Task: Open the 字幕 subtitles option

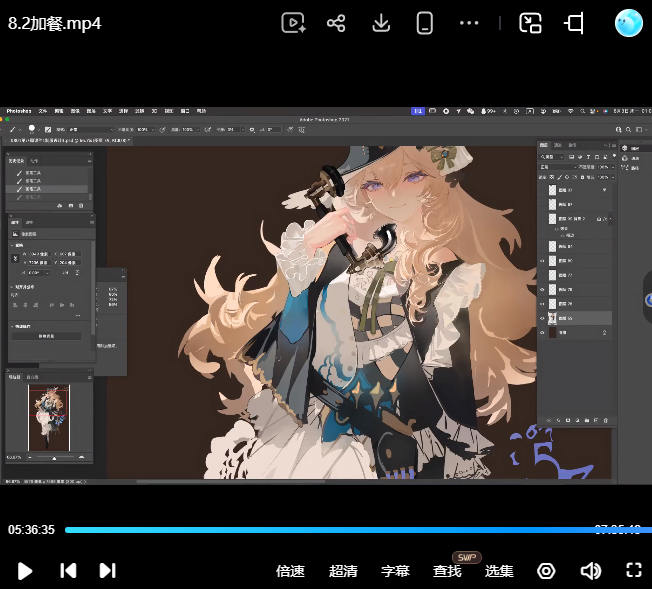Action: click(395, 571)
